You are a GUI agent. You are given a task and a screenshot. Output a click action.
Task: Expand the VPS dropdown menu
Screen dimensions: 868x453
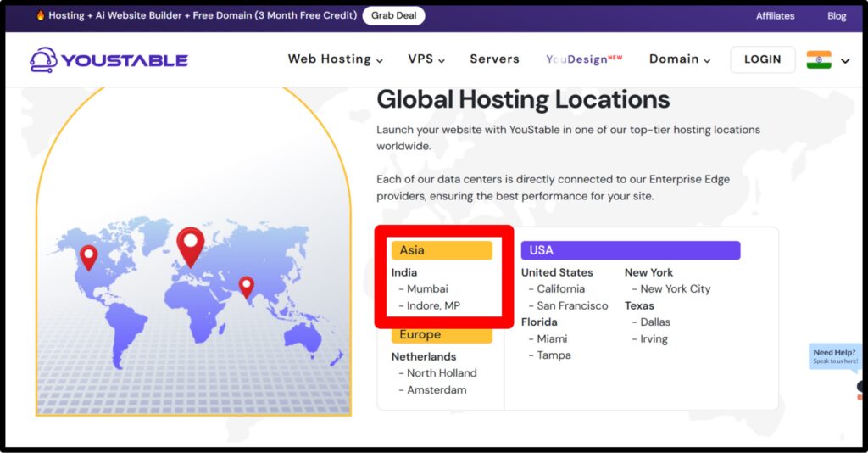(426, 59)
